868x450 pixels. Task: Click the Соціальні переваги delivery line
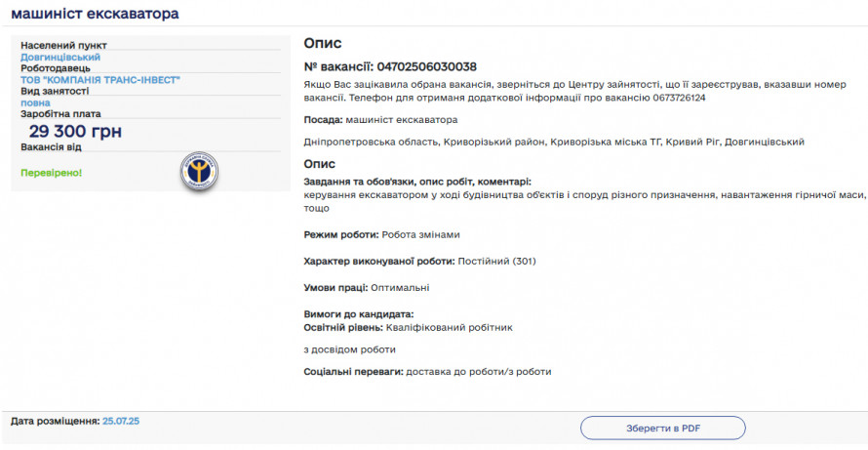click(427, 372)
